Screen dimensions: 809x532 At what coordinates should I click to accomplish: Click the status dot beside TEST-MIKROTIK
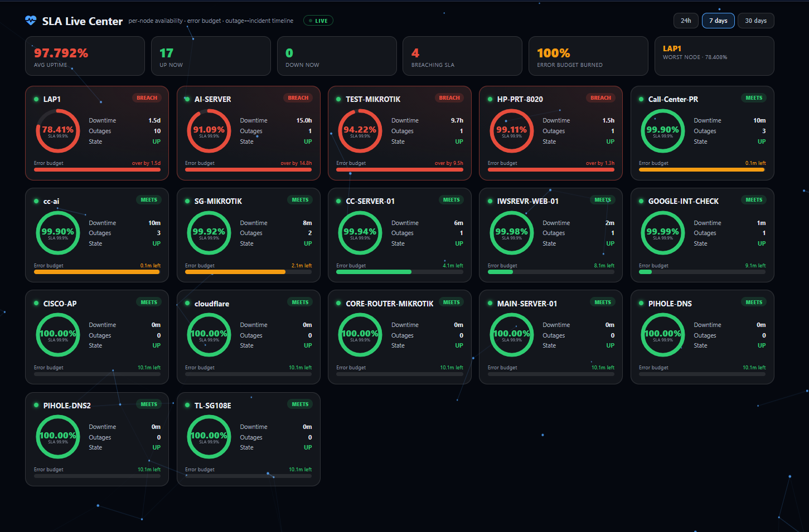pyautogui.click(x=338, y=99)
